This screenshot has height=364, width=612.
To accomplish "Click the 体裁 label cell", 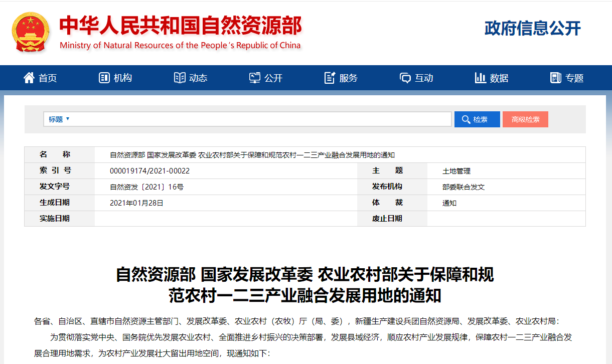I will pyautogui.click(x=392, y=203).
